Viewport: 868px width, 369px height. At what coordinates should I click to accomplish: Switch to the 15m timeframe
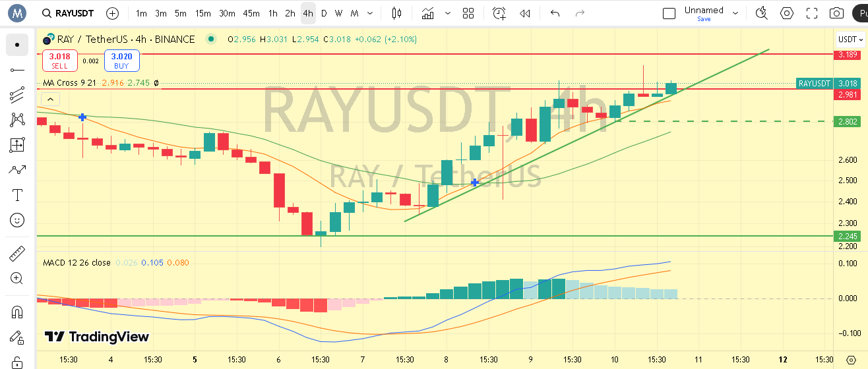[203, 13]
